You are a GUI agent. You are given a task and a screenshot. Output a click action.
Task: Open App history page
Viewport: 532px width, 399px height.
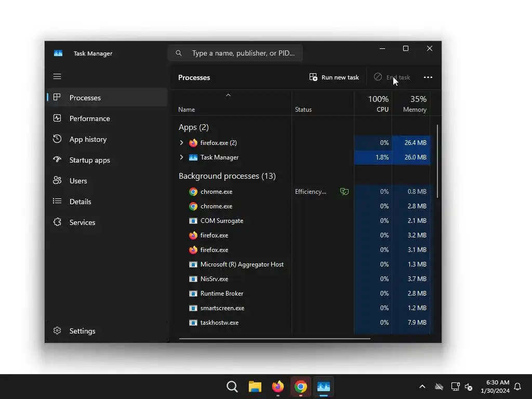click(x=107, y=139)
